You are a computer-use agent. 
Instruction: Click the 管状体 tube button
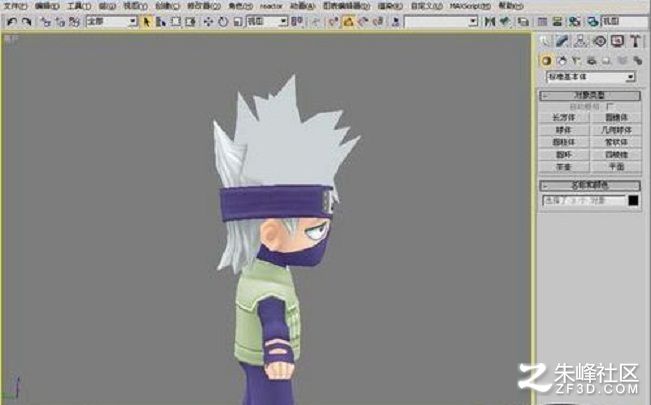point(616,142)
